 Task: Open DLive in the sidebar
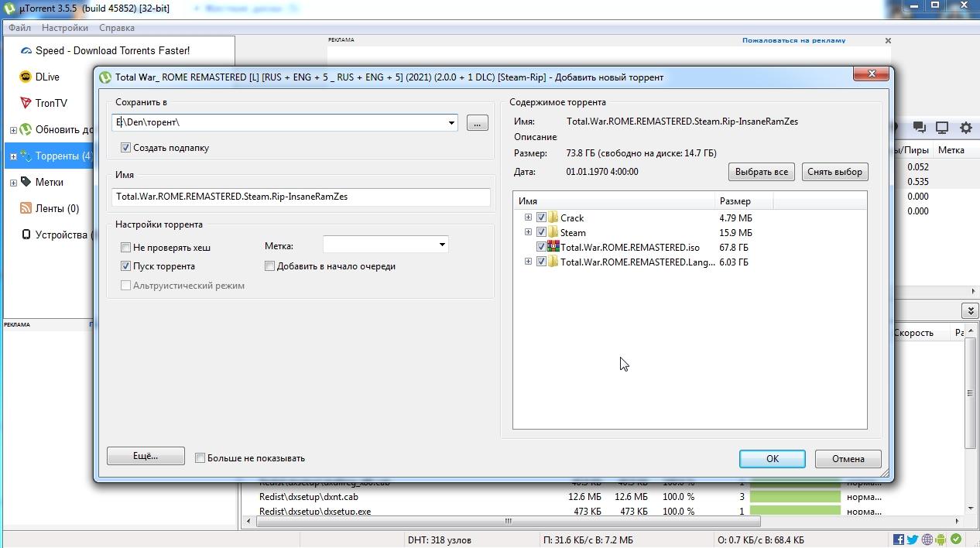pyautogui.click(x=47, y=77)
